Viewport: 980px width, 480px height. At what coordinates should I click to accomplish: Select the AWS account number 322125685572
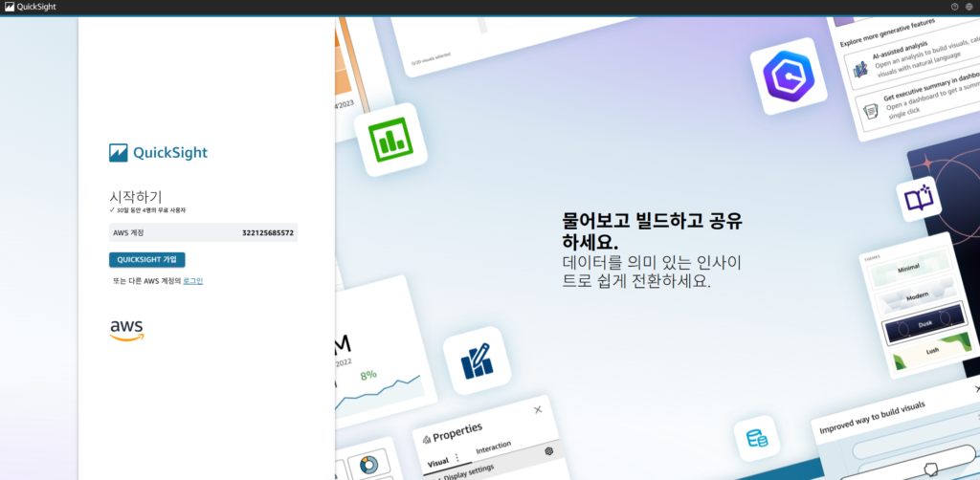point(268,232)
